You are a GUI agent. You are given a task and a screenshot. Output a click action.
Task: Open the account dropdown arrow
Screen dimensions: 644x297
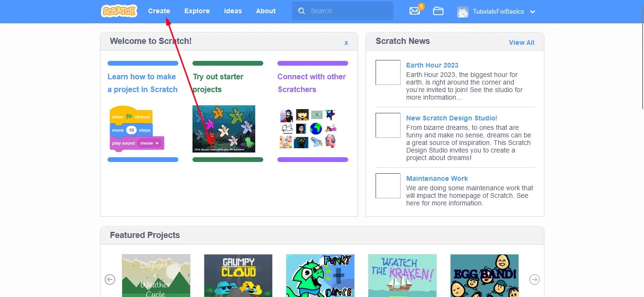point(533,11)
